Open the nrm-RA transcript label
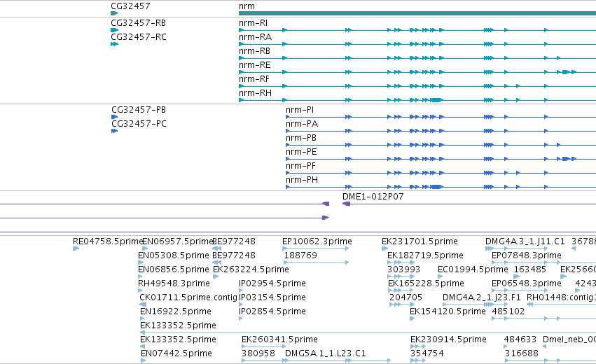 pyautogui.click(x=255, y=37)
